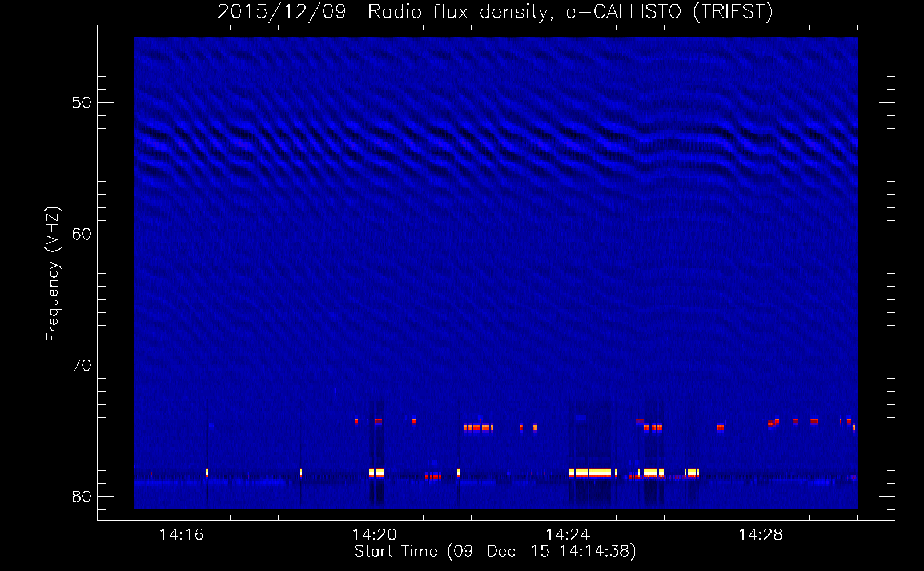Click the "Start Time (09-Dec-15 14:14:38)" axis label

pos(495,552)
